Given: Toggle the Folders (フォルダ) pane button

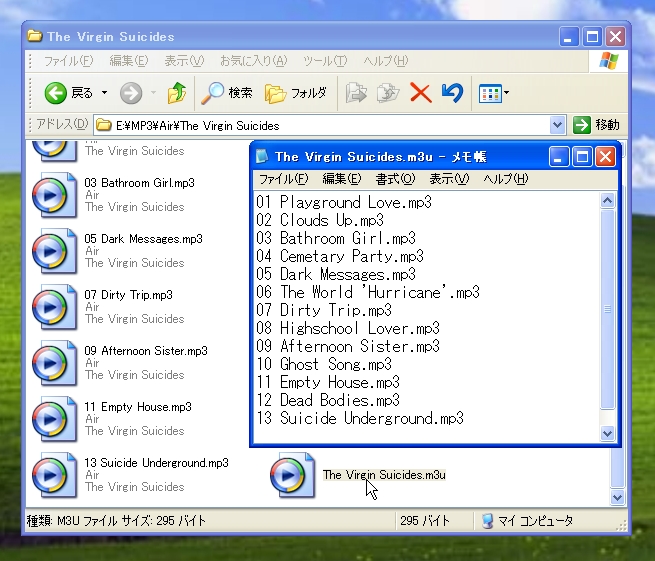Looking at the screenshot, I should click(296, 93).
